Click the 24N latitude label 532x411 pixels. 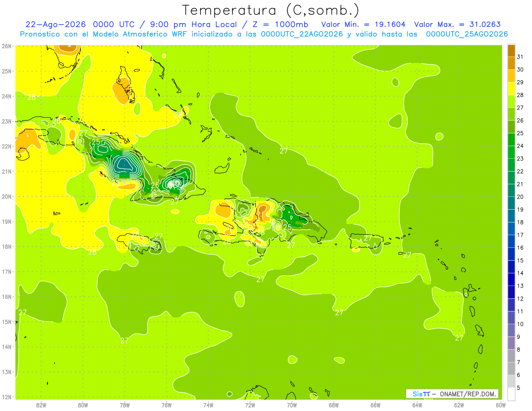click(6, 96)
